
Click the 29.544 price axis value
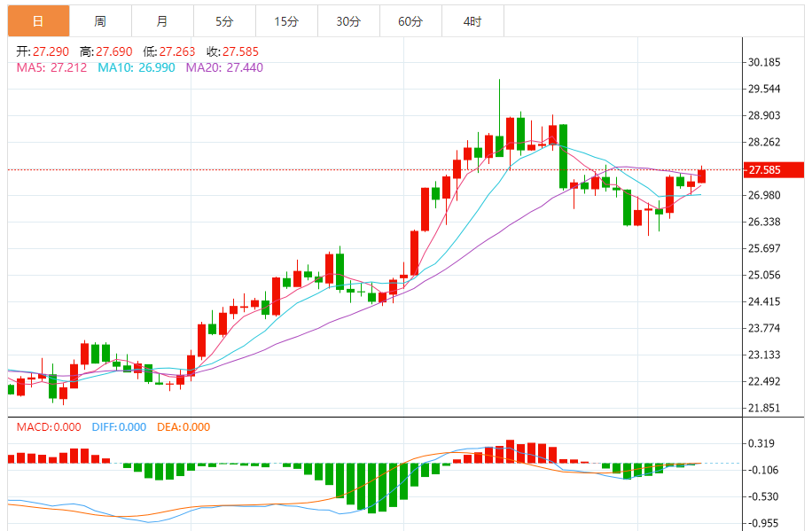[x=764, y=89]
